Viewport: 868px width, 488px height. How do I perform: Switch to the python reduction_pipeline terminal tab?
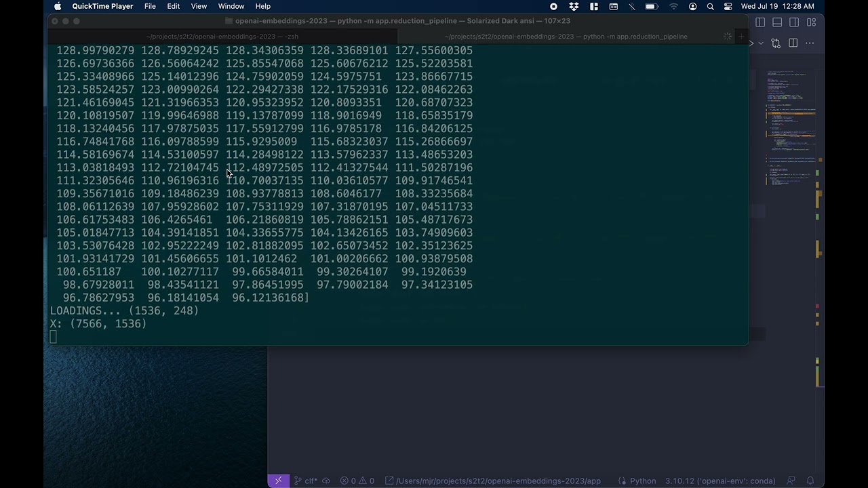point(566,37)
